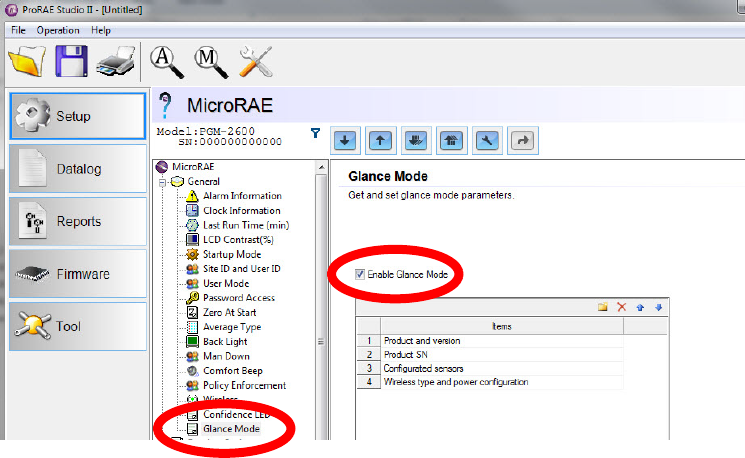Click the blue filter funnel icon

point(315,133)
